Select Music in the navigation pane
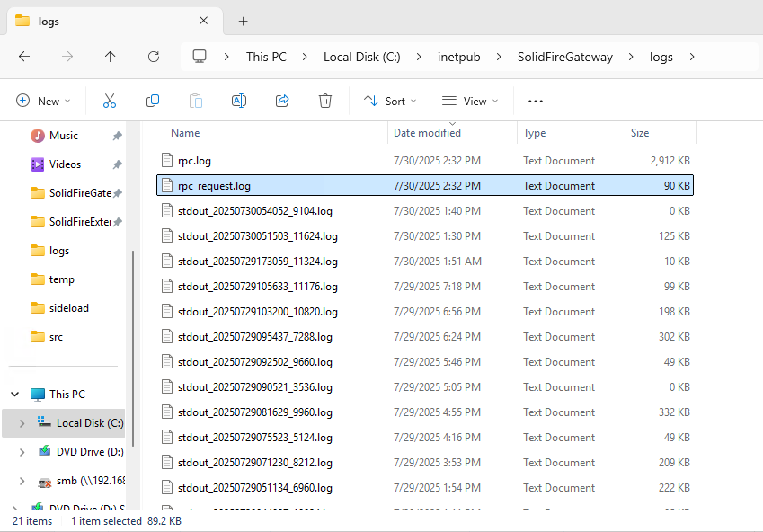 pos(63,136)
